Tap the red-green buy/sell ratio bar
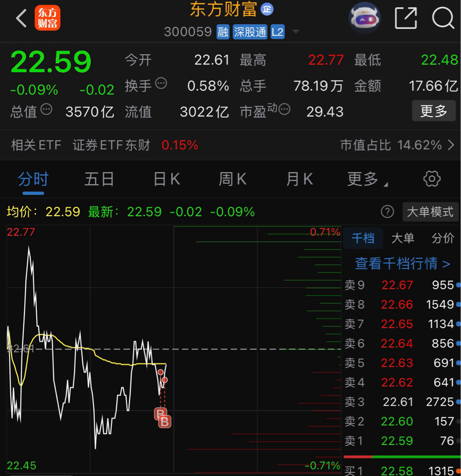Screen dimensions: 461x476 pyautogui.click(x=402, y=456)
